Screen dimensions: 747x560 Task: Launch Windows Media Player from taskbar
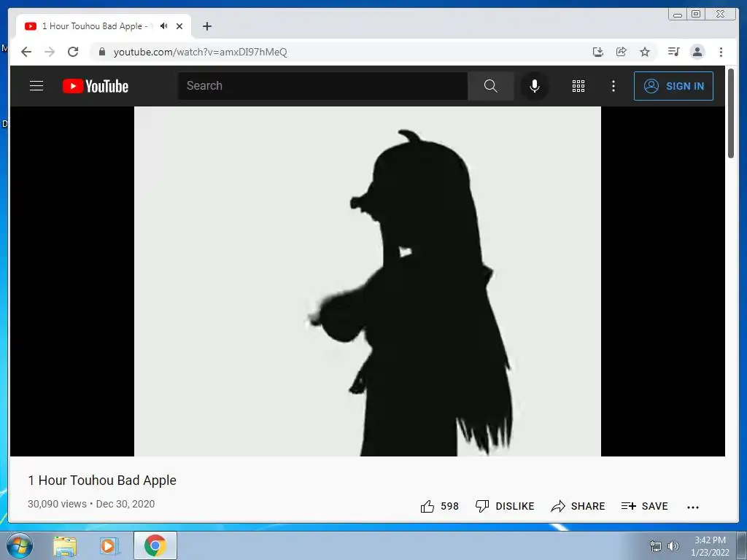click(x=109, y=546)
